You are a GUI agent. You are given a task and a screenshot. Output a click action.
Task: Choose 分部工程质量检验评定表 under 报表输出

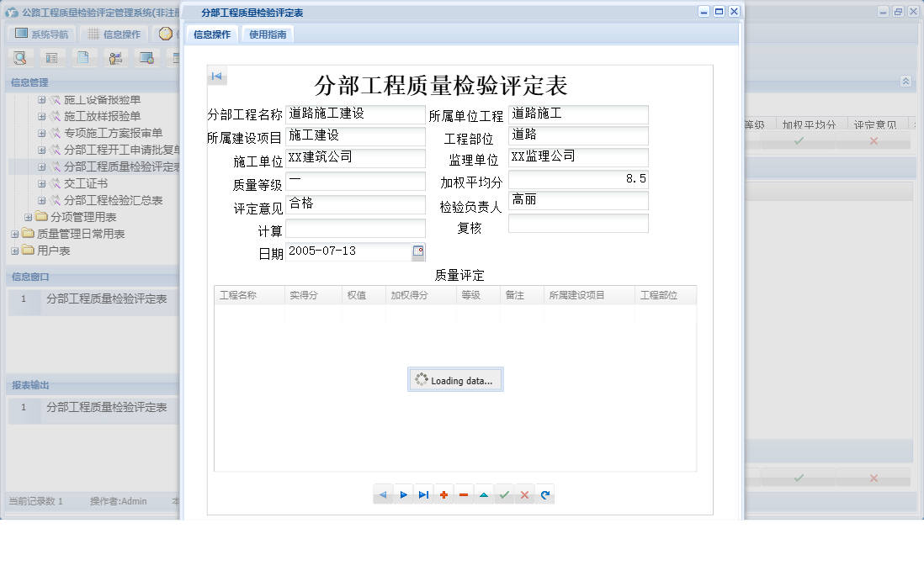109,409
